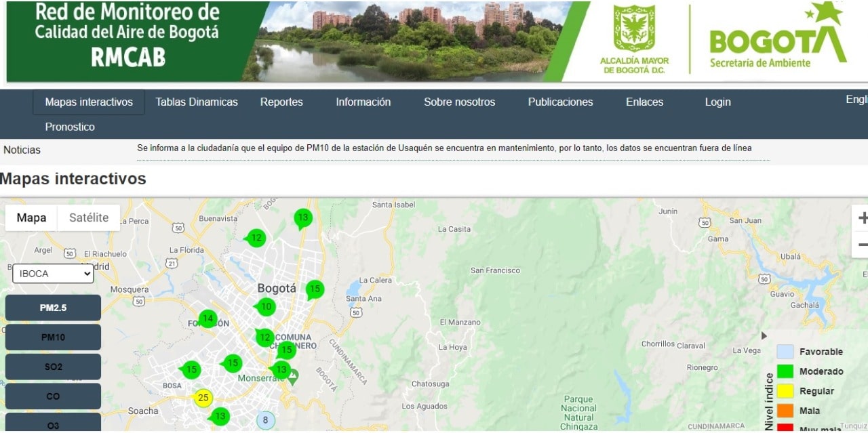Click the blue station marker showing 8
This screenshot has width=868, height=433.
coord(265,419)
